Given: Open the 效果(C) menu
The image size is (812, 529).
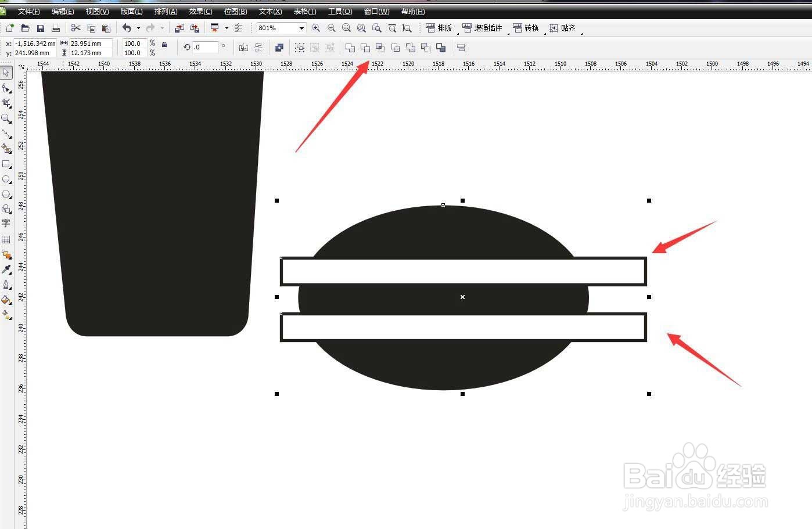Looking at the screenshot, I should (200, 12).
